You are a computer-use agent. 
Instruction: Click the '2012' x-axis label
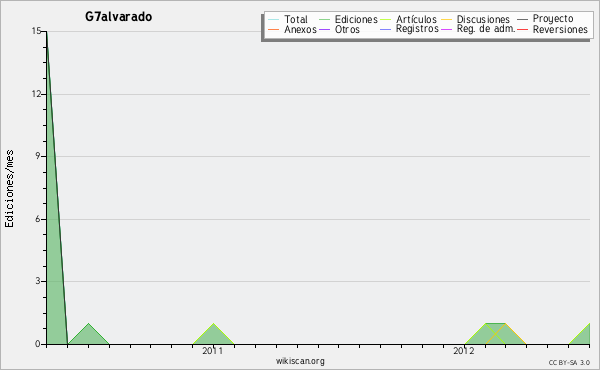464,351
